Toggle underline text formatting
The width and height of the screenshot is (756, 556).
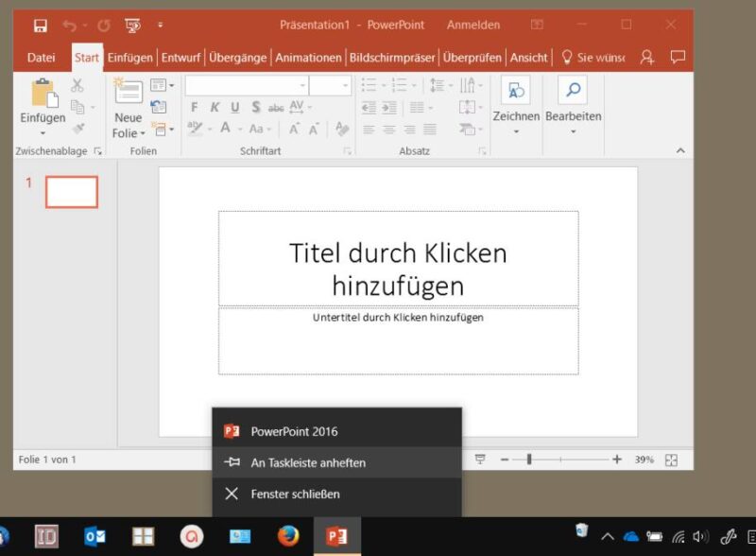234,107
